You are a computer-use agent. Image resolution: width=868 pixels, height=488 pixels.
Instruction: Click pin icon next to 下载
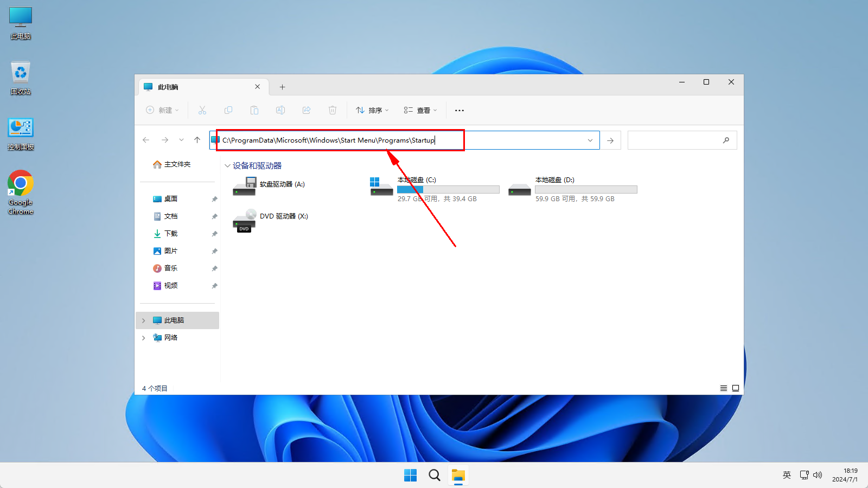tap(214, 234)
